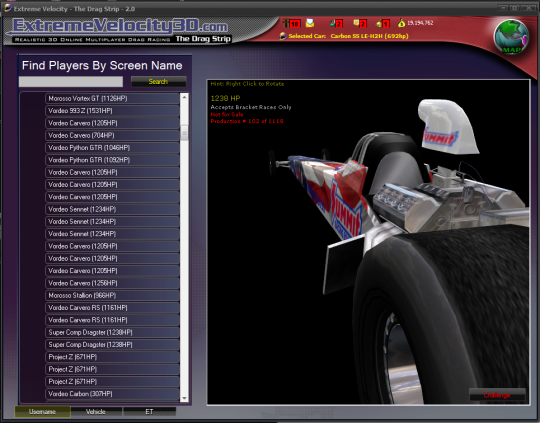Viewport: 540px width, 423px height.
Task: Click the red Challenge button
Action: (x=497, y=395)
